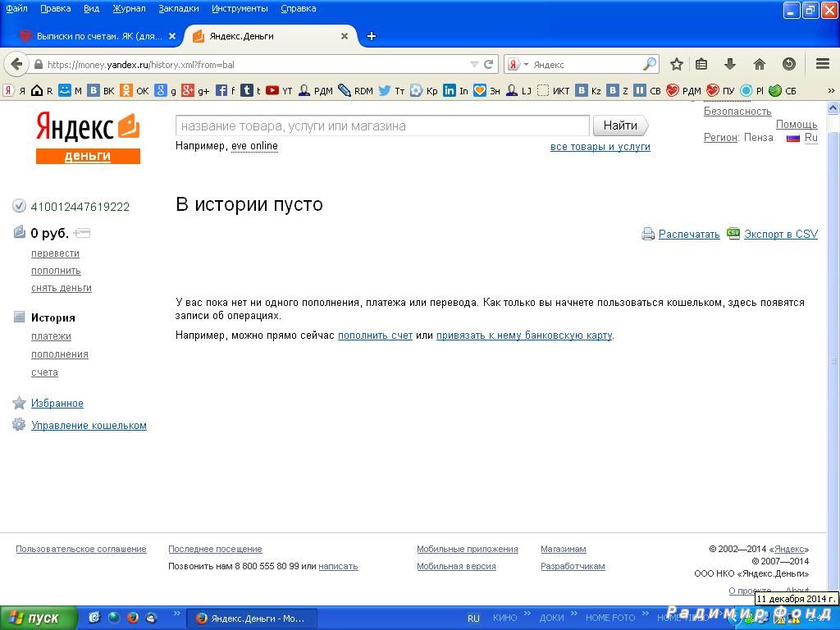The image size is (840, 630).
Task: Open the Регион link
Action: click(x=721, y=138)
